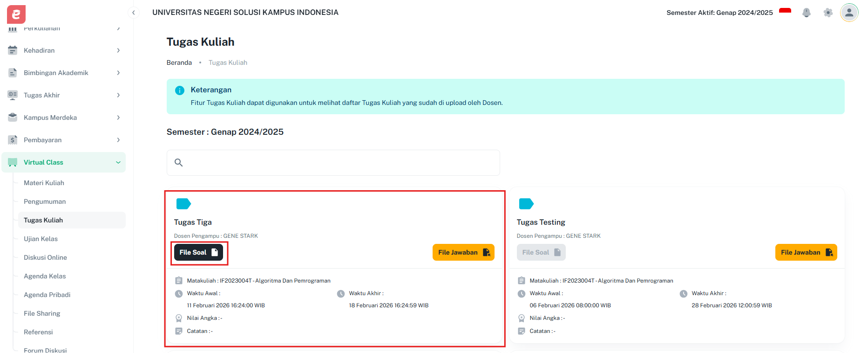Click the Tugas Kuliah breadcrumb text
Image resolution: width=868 pixels, height=353 pixels.
(x=228, y=62)
